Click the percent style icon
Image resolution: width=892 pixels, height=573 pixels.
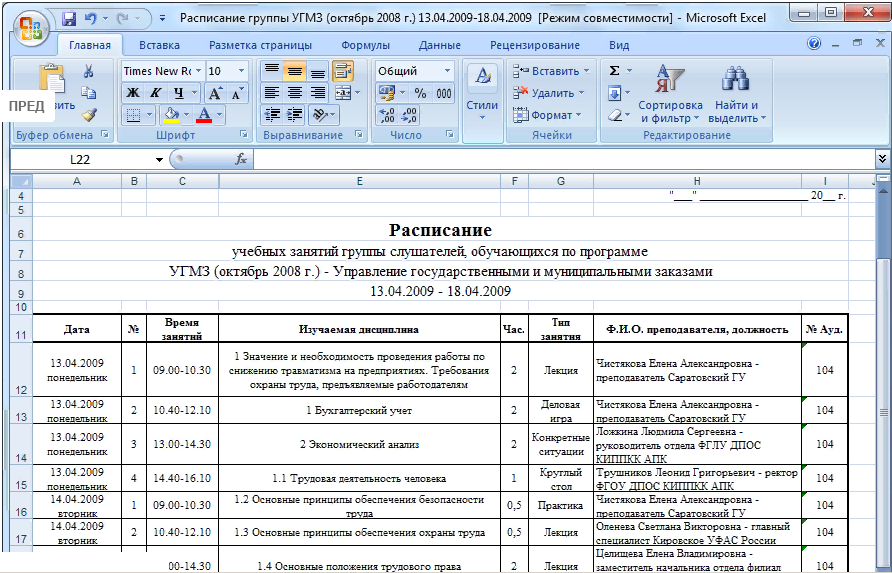tap(420, 93)
